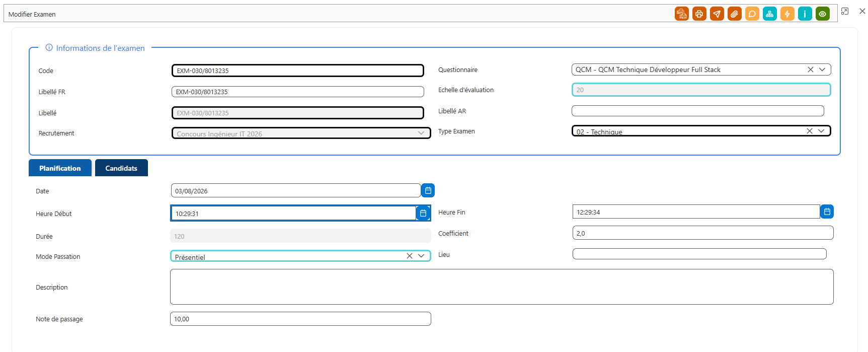Screen dimensions: 868x352
Task: Open the calendar picker for Date
Action: [x=428, y=190]
